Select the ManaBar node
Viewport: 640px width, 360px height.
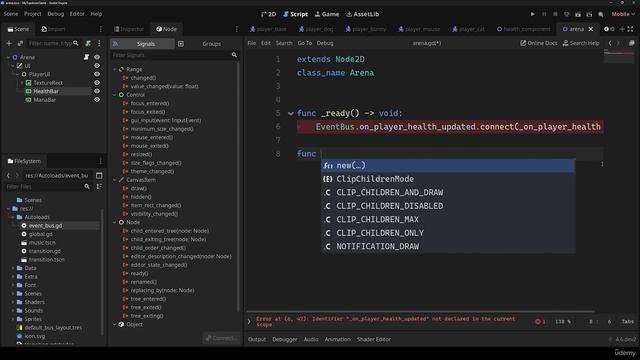pos(44,100)
